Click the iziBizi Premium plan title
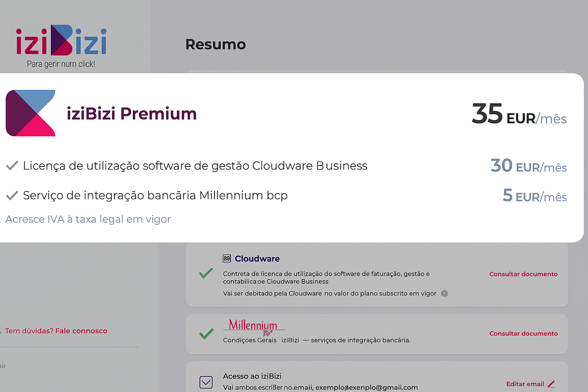 132,114
